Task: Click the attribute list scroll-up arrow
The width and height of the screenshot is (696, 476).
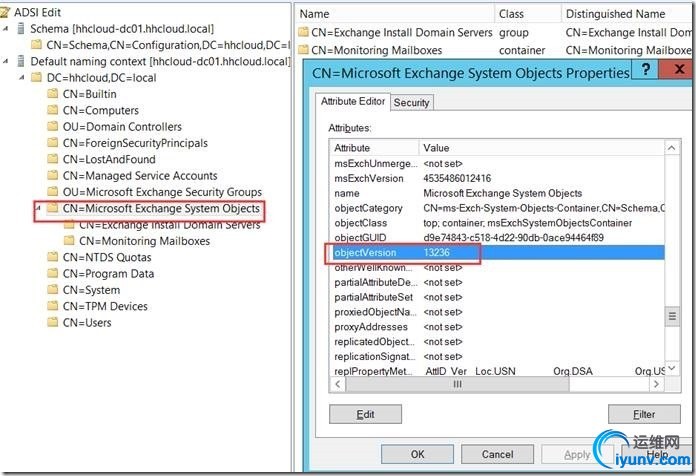Action: coord(672,148)
